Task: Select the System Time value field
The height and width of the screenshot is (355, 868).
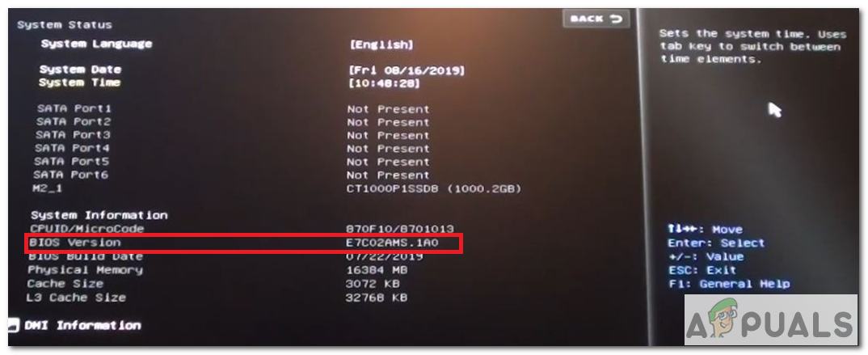Action: [384, 83]
